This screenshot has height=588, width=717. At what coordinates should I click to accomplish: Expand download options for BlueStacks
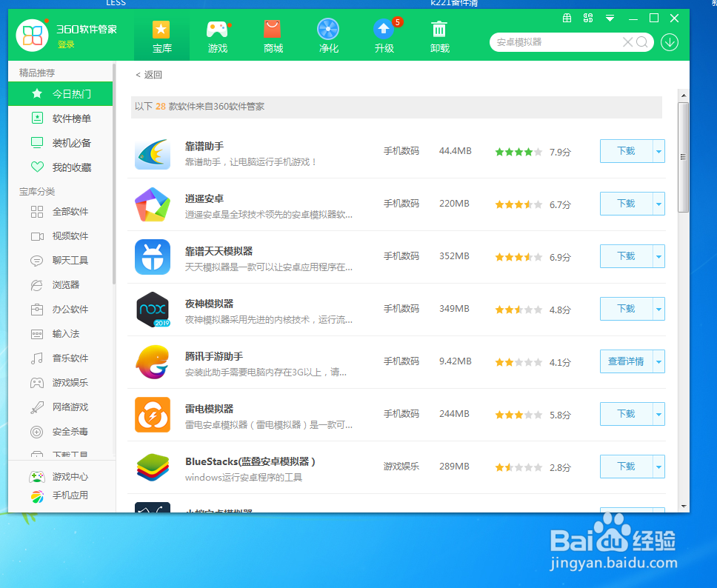click(x=659, y=467)
